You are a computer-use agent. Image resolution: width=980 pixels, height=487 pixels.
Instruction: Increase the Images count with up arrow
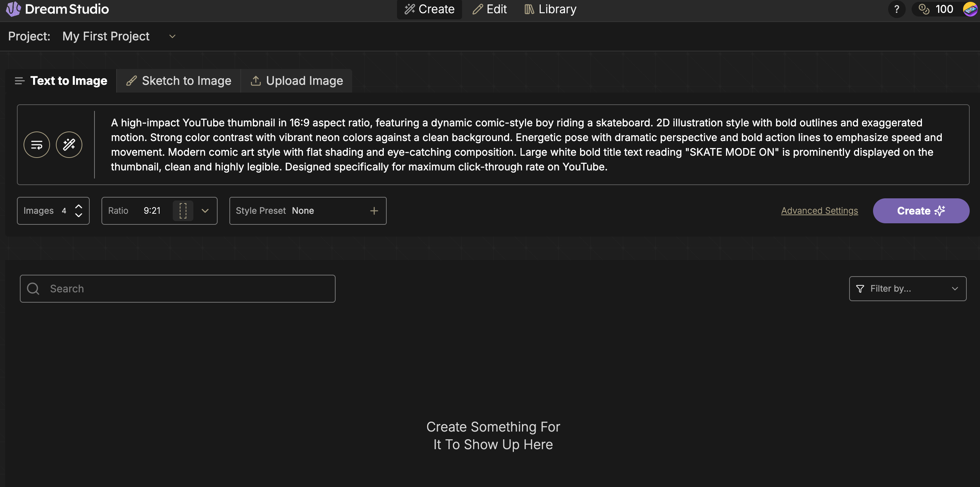pos(79,206)
